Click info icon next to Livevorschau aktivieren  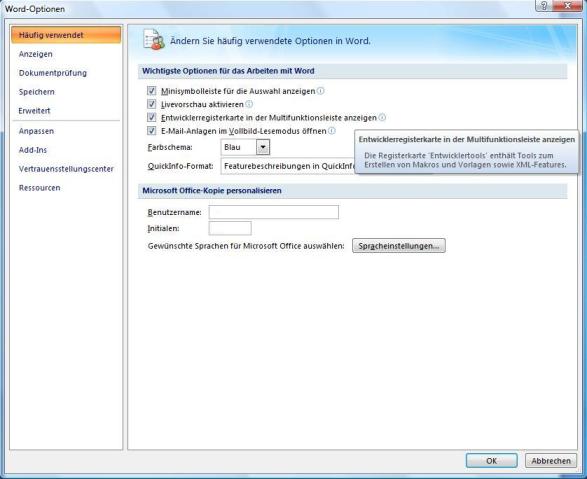(249, 104)
